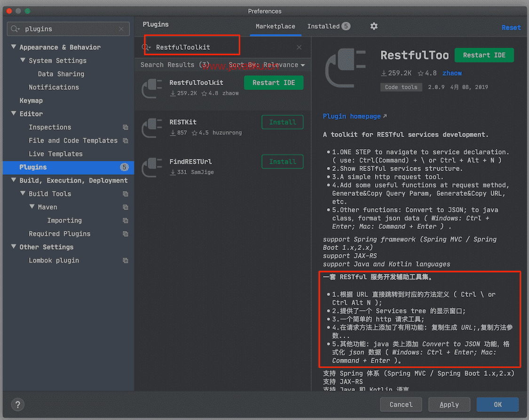Click project-level icon next to Lombok plugin
This screenshot has height=420, width=529.
pyautogui.click(x=126, y=261)
